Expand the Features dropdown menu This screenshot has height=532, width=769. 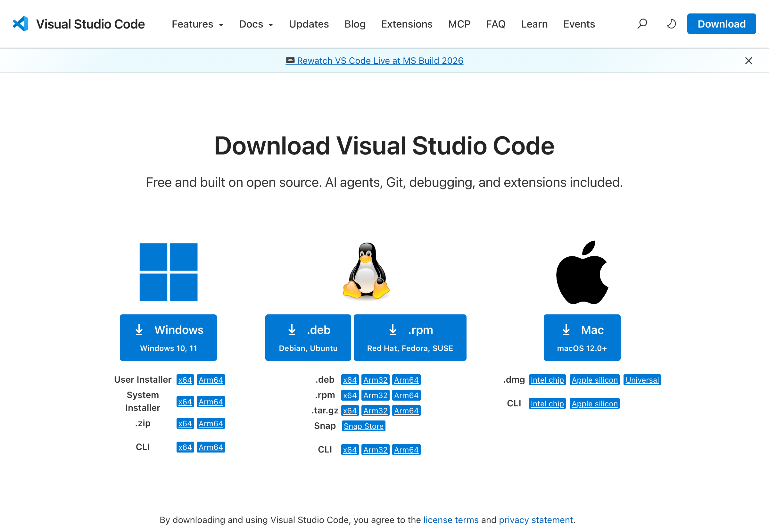click(x=198, y=24)
